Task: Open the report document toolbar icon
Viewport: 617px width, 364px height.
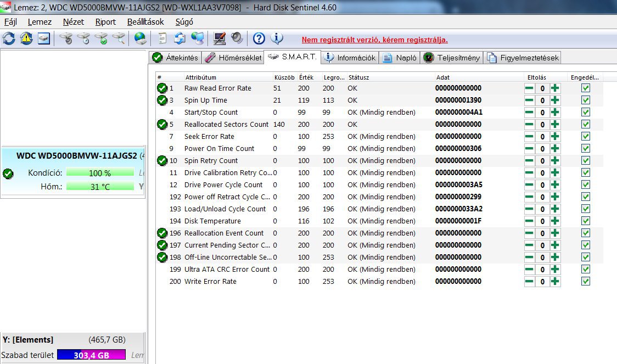Action: (x=162, y=38)
